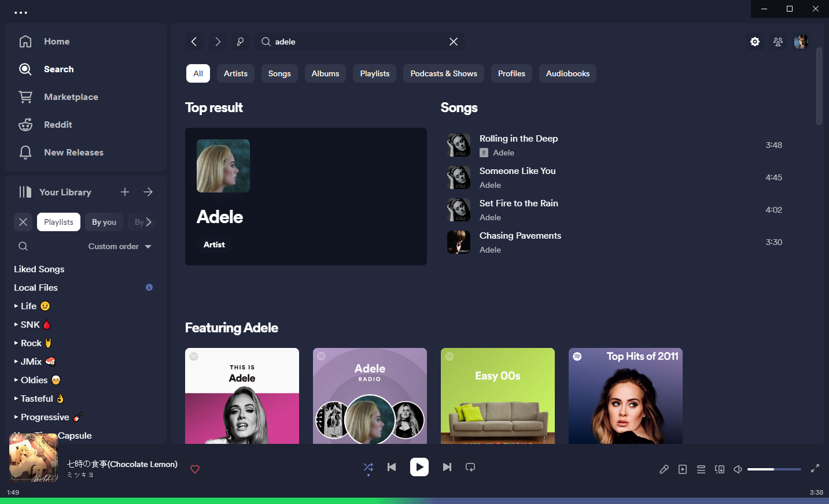The width and height of the screenshot is (829, 504).
Task: Click the Rolling in the Deep song title
Action: 519,139
